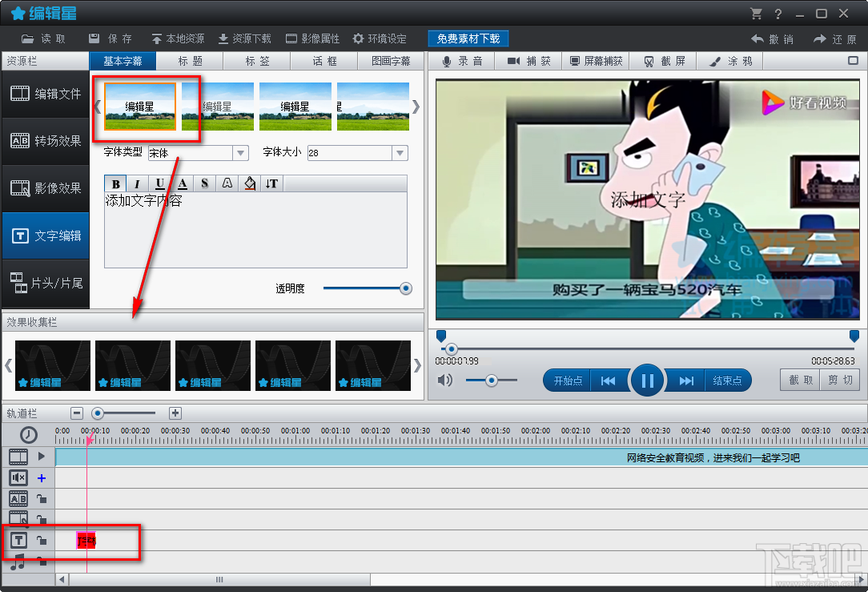Open the 捕获 camera capture tool

point(528,61)
